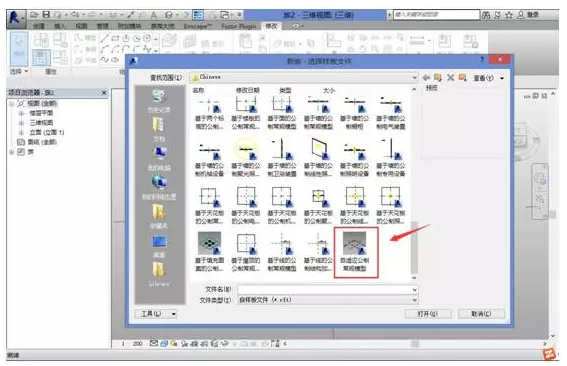
Task: Expand 三维视图 node in project browser
Action: (x=21, y=123)
